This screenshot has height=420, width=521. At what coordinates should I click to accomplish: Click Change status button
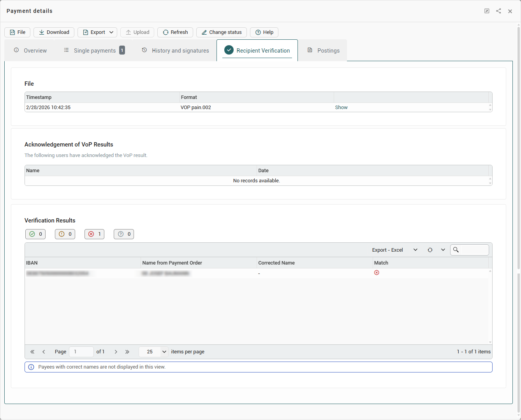point(222,32)
